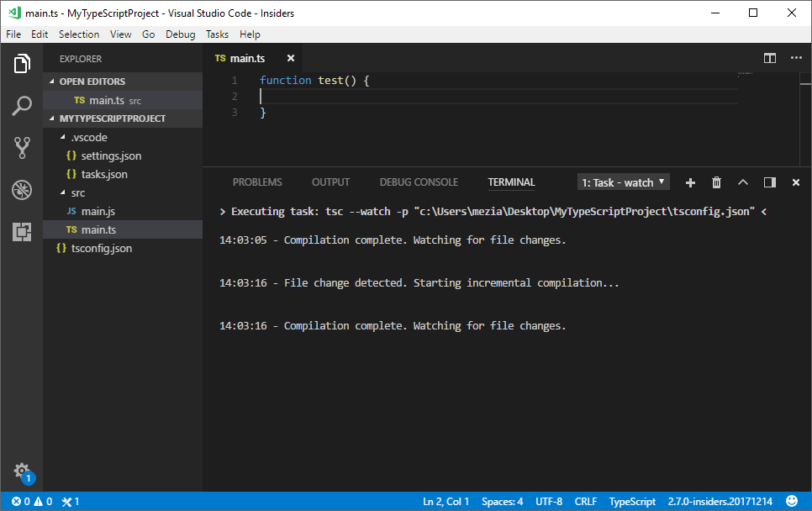Viewport: 812px width, 511px height.
Task: Collapse the src folder
Action: coord(76,192)
